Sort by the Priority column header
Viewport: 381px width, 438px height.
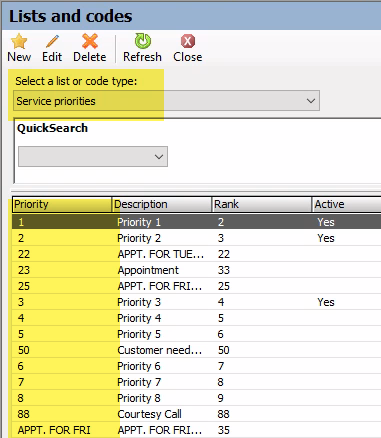coord(62,204)
